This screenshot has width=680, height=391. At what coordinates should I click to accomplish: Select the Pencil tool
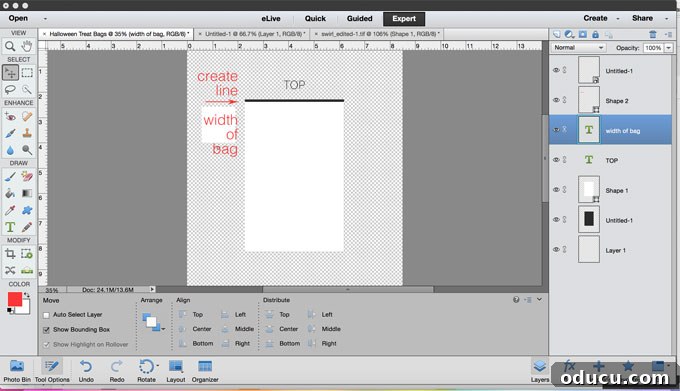[x=27, y=227]
